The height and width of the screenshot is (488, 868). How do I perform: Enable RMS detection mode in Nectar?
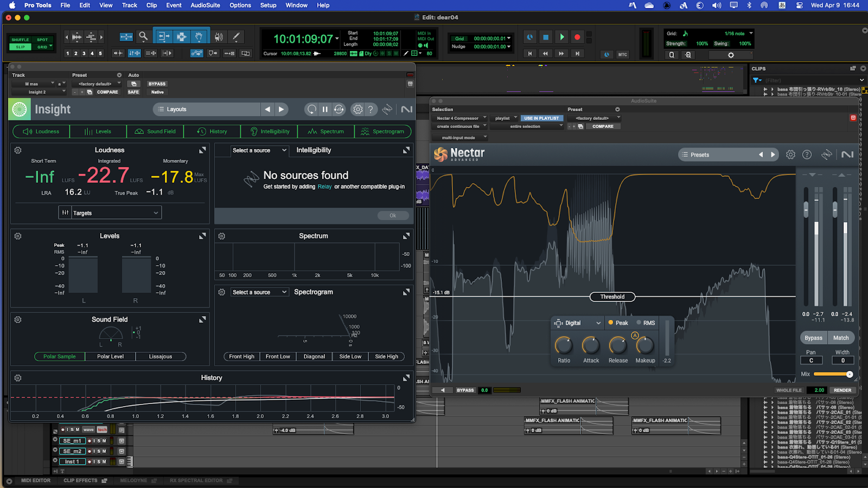tap(646, 323)
